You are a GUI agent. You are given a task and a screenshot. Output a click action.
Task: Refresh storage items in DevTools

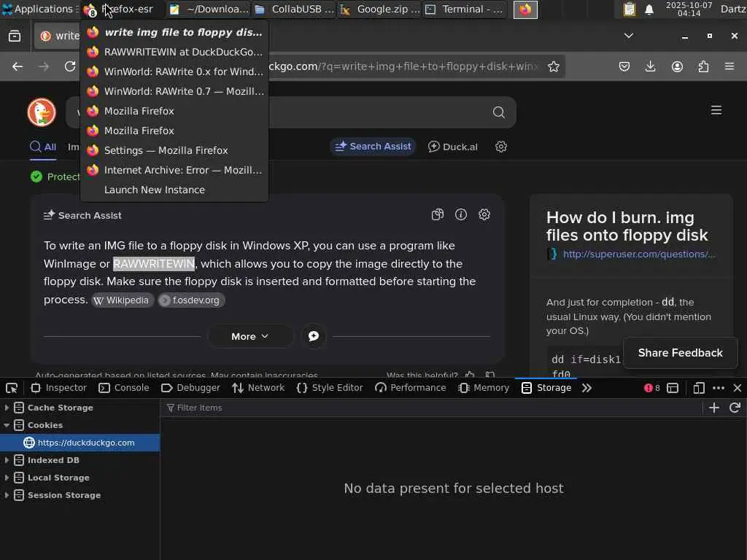pyautogui.click(x=735, y=408)
